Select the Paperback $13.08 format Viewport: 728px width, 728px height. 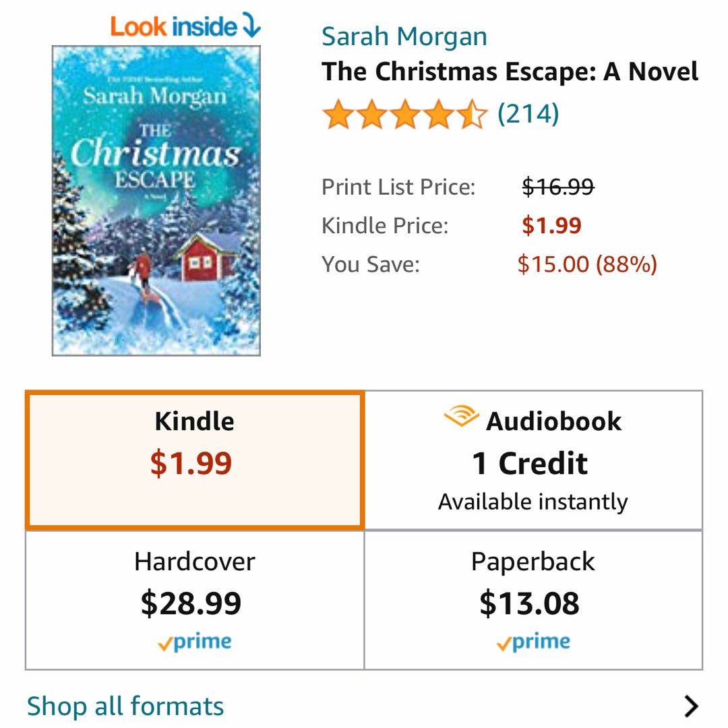click(x=533, y=599)
